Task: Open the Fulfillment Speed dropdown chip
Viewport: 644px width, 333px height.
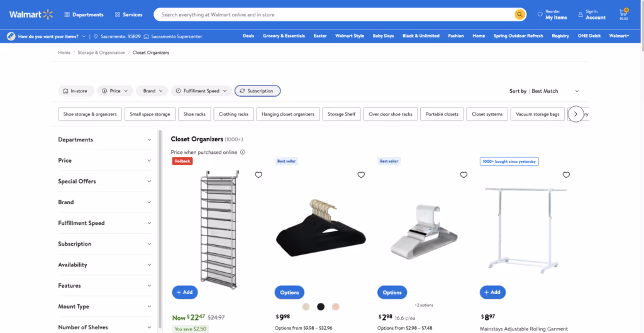Action: pos(201,91)
